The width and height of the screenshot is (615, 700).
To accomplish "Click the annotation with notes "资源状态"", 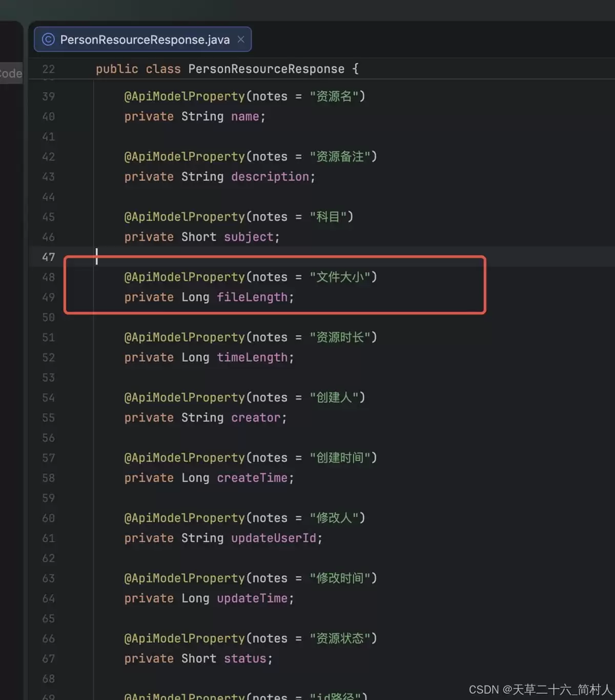I will click(x=251, y=638).
